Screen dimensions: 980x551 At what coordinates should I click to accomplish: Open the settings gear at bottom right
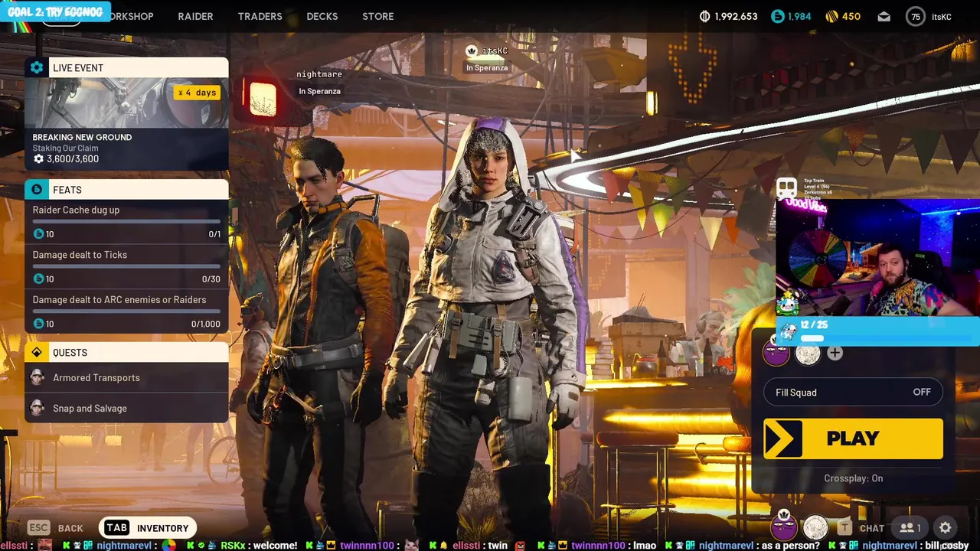(x=946, y=527)
